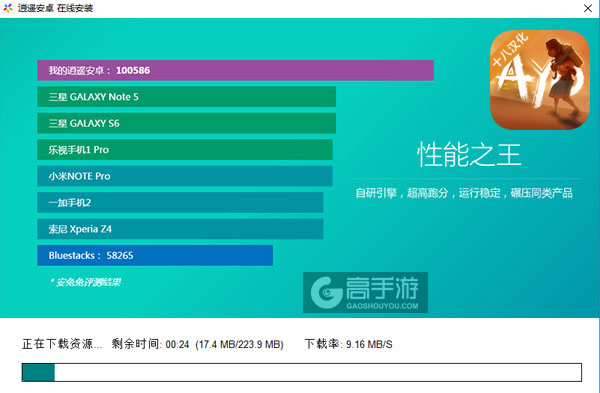Click the 下载率 9.16 MB/S speed text
This screenshot has width=600, height=393.
pyautogui.click(x=349, y=344)
